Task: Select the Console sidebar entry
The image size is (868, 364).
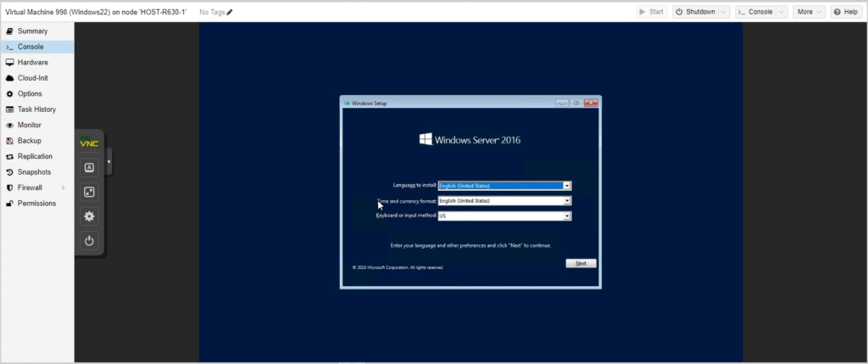Action: coord(36,47)
